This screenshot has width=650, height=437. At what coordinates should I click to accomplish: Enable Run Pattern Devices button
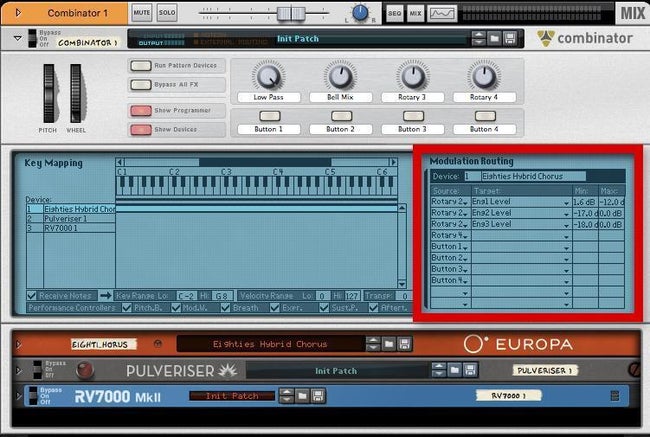[x=141, y=66]
